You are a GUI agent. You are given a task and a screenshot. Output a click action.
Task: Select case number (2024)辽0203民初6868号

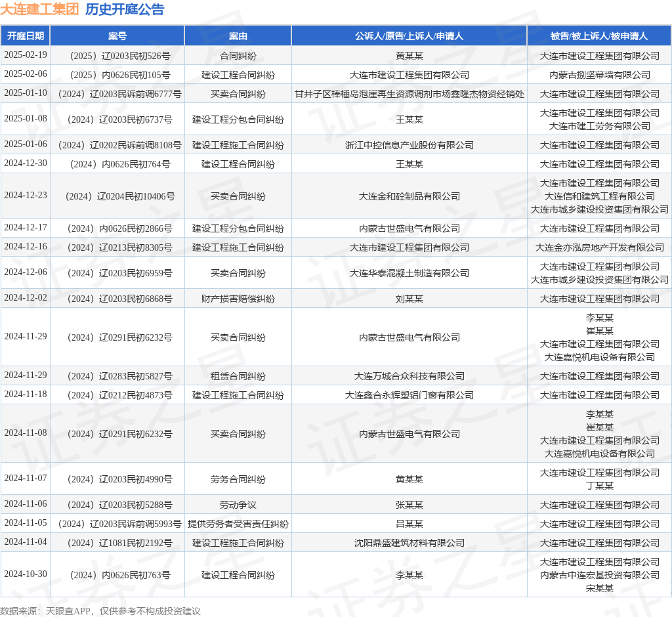tap(120, 299)
